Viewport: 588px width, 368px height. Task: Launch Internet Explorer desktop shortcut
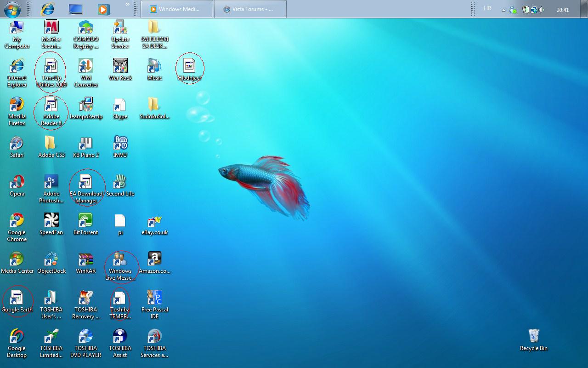tap(17, 73)
